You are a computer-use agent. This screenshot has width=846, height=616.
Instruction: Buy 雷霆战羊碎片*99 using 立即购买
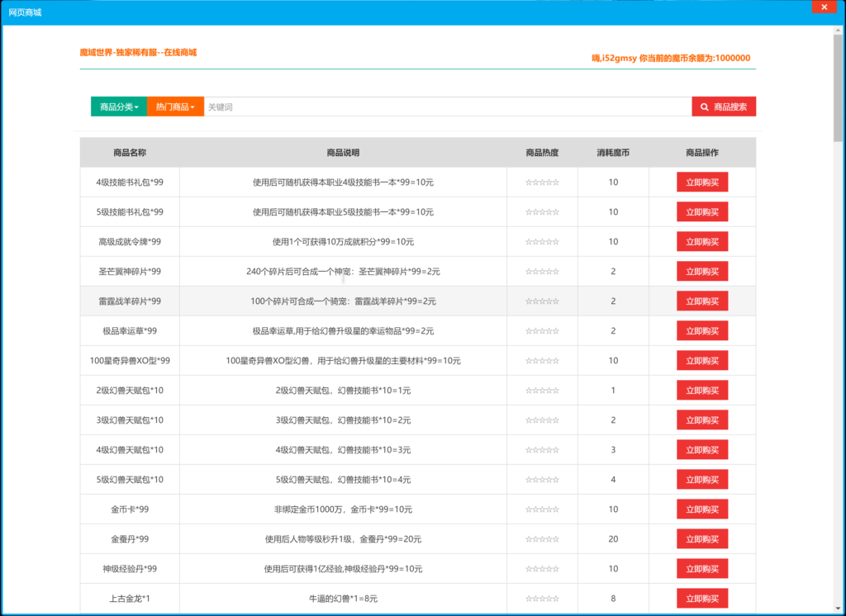(702, 301)
